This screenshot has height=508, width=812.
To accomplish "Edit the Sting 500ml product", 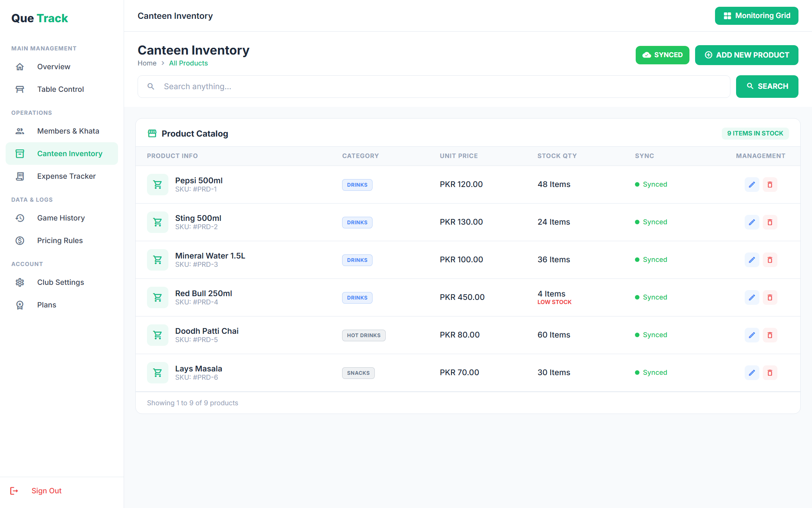I will click(x=752, y=222).
